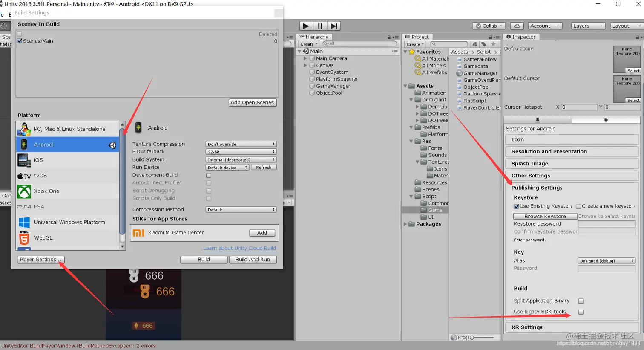The width and height of the screenshot is (644, 350).
Task: Click Search by Type icon in Project
Action: point(475,44)
